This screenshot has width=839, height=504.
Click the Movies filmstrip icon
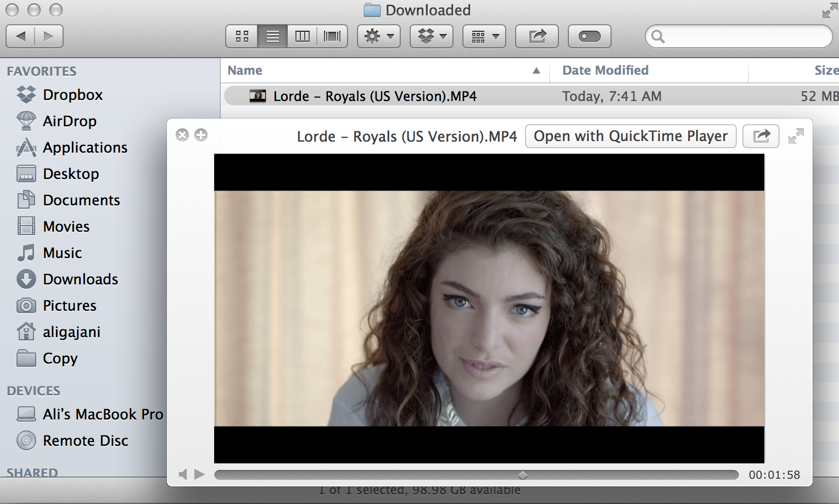point(26,226)
